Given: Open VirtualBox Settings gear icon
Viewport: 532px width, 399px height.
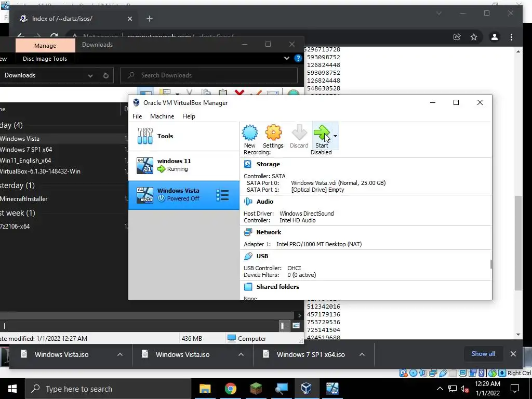Looking at the screenshot, I should (x=273, y=132).
